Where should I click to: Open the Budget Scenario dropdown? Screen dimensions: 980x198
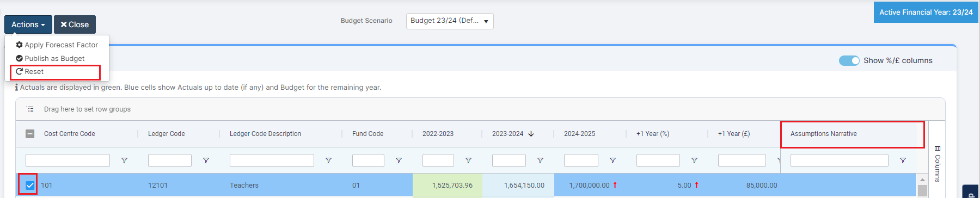[450, 21]
